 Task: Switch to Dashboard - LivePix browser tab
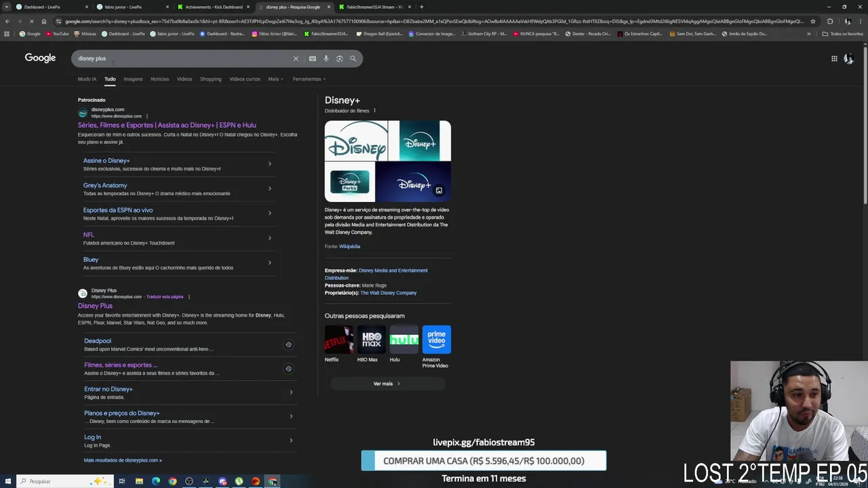[51, 7]
